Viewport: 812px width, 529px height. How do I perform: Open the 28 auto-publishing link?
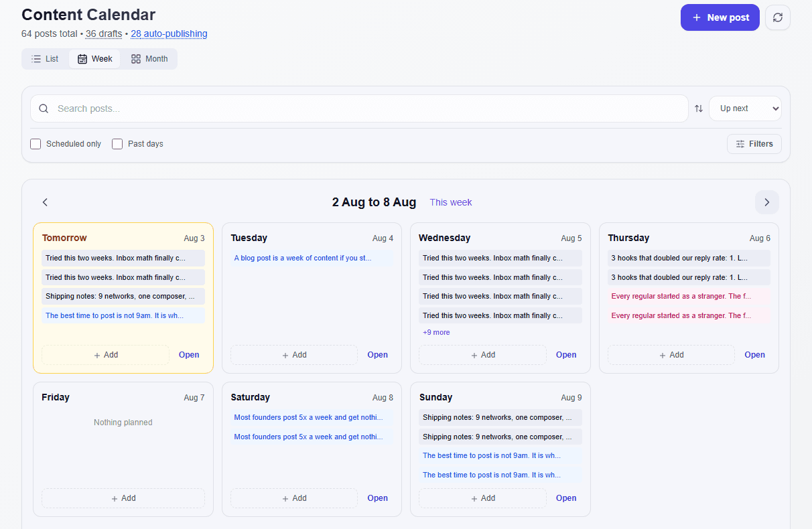coord(169,33)
